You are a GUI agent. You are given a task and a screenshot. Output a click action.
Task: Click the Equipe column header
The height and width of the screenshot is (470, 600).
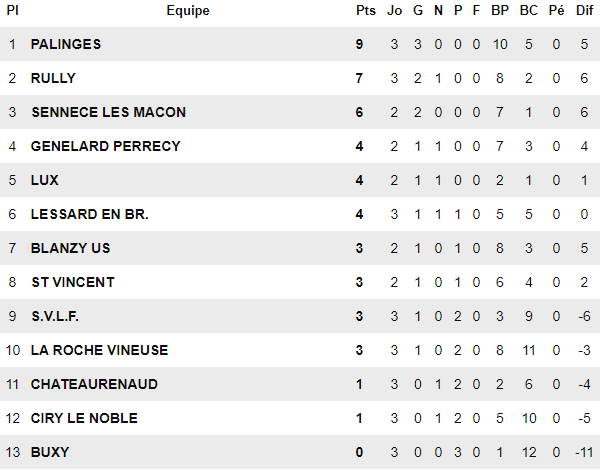[188, 11]
